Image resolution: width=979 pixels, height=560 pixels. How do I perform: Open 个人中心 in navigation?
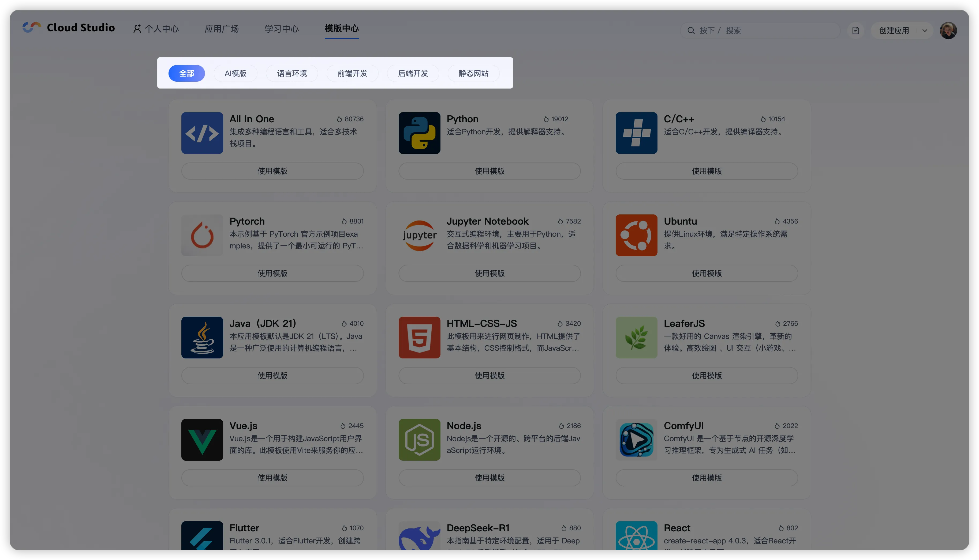(x=156, y=28)
